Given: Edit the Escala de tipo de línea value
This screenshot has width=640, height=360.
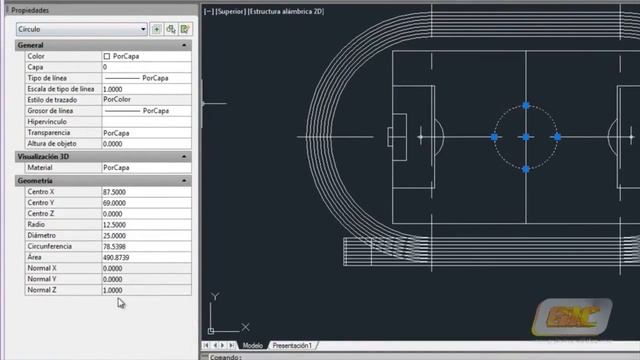Looking at the screenshot, I should pyautogui.click(x=146, y=89).
